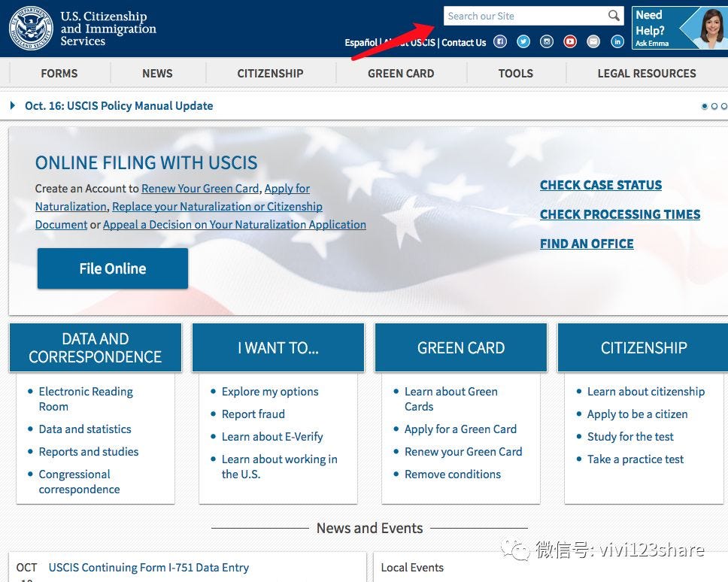Image resolution: width=728 pixels, height=582 pixels.
Task: Click the File Online button
Action: (113, 268)
